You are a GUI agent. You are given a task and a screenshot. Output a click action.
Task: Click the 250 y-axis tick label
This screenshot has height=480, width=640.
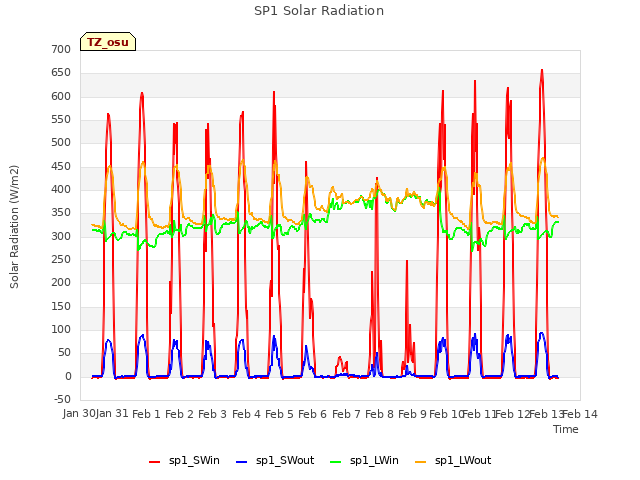pyautogui.click(x=61, y=260)
